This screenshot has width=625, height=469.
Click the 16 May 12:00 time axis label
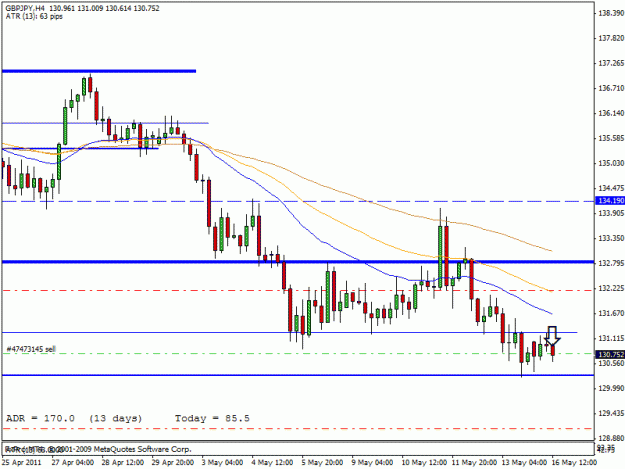[574, 462]
